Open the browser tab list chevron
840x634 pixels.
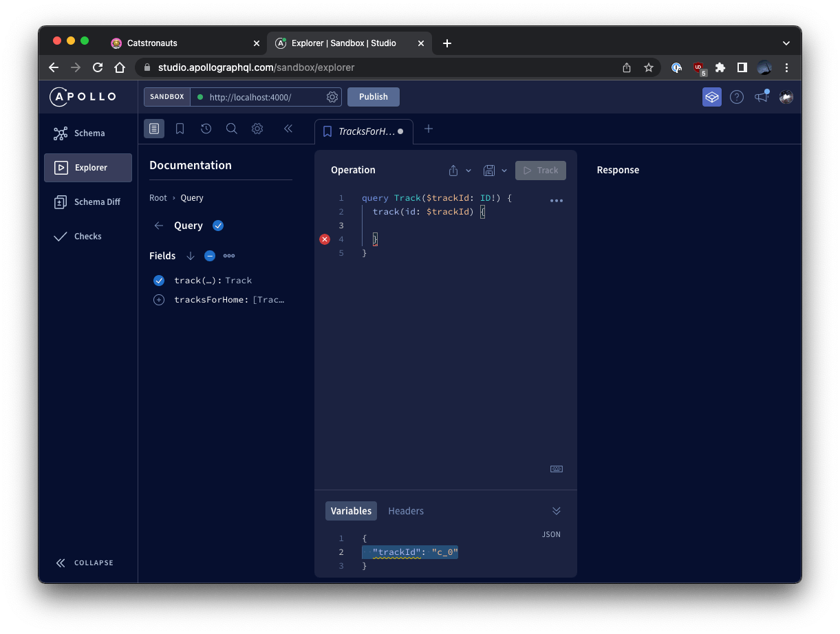coord(786,43)
